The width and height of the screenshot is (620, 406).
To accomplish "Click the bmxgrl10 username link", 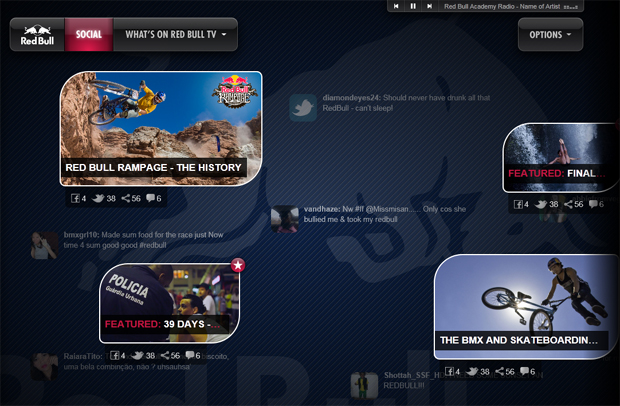I will tap(82, 233).
